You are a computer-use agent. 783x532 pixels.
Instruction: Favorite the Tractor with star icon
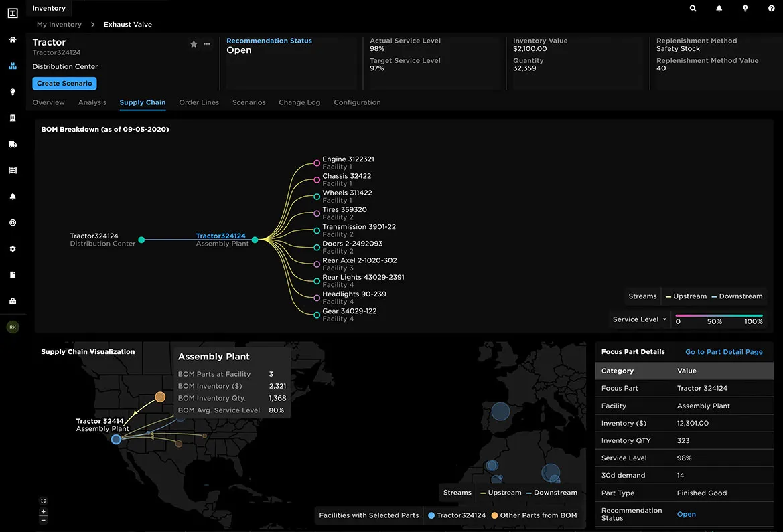pos(194,44)
